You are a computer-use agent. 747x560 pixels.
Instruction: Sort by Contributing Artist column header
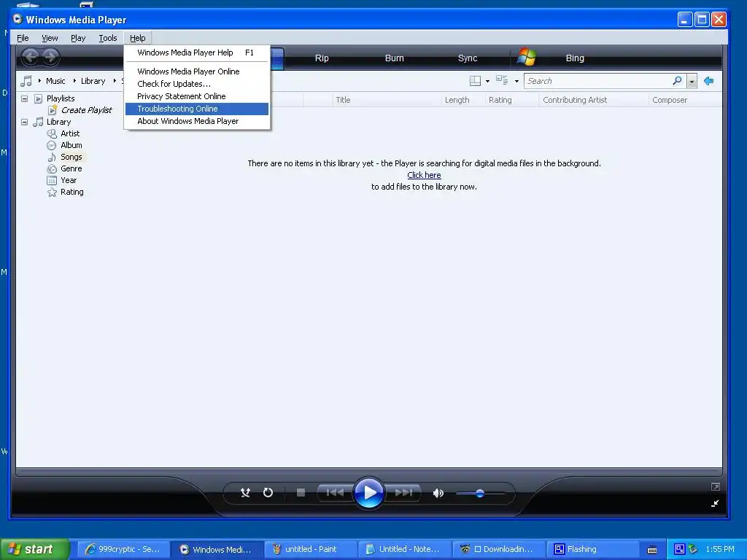594,100
